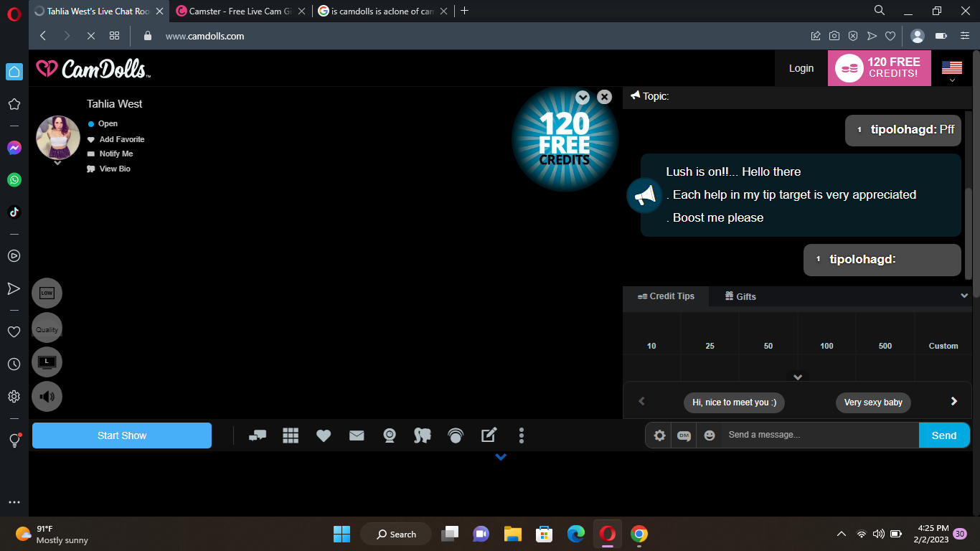Click the Tahlia West avatar thumbnail
The height and width of the screenshot is (551, 980).
click(58, 137)
